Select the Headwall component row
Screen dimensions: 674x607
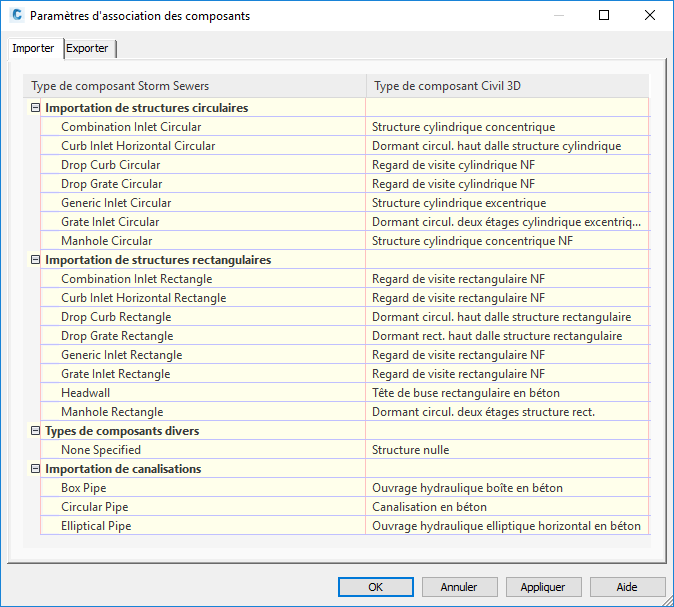[85, 393]
